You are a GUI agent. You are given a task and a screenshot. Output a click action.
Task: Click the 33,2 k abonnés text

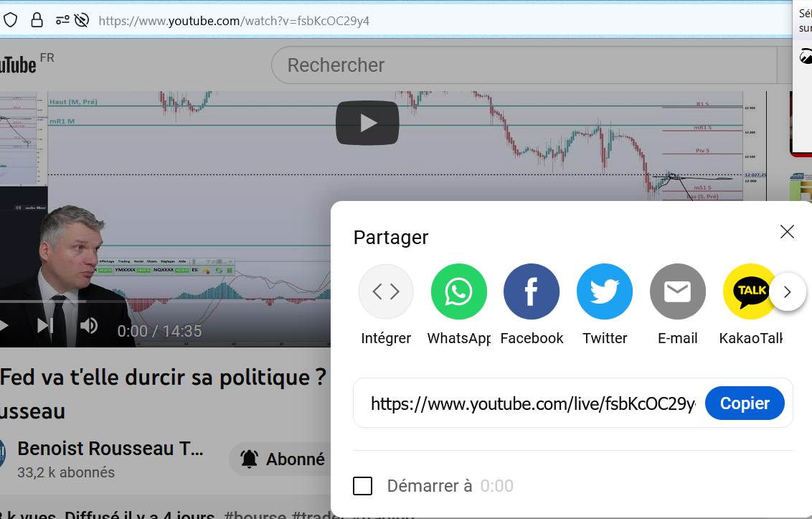(x=66, y=472)
